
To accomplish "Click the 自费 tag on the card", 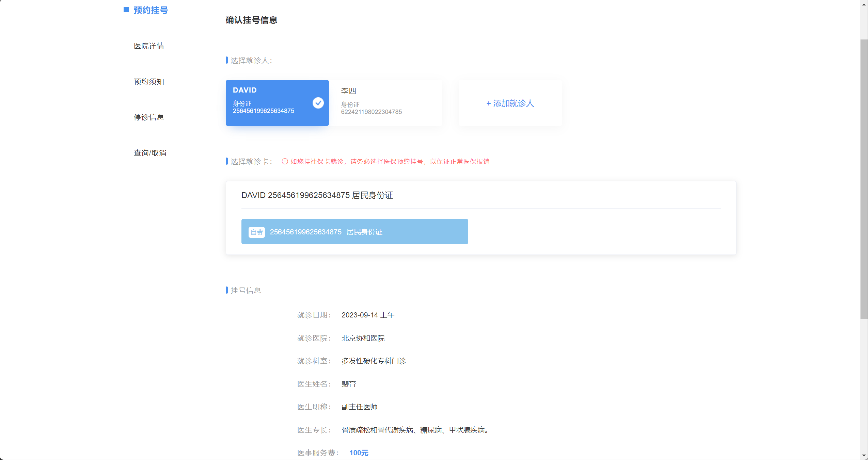I will click(x=257, y=232).
